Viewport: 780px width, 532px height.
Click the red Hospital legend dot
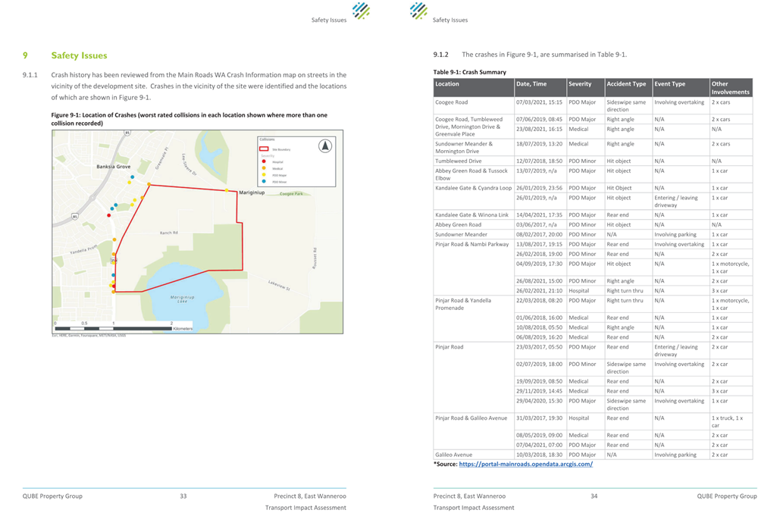[264, 161]
